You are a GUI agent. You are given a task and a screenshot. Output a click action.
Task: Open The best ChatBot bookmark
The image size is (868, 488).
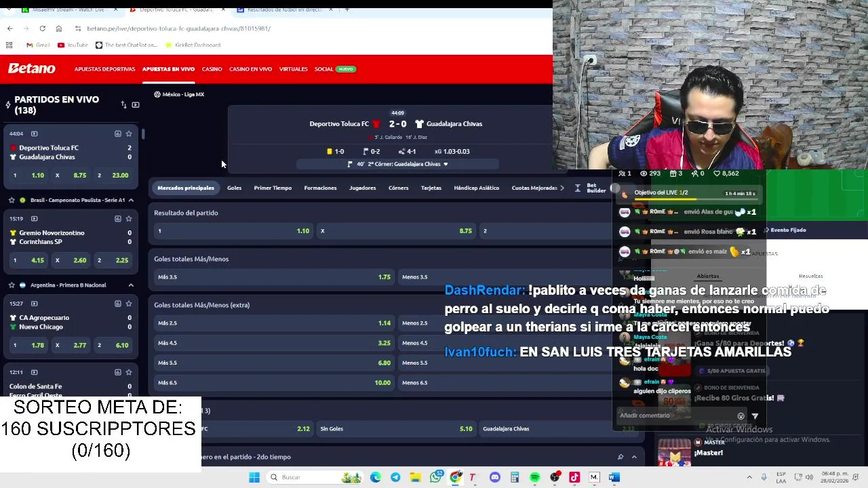point(126,45)
